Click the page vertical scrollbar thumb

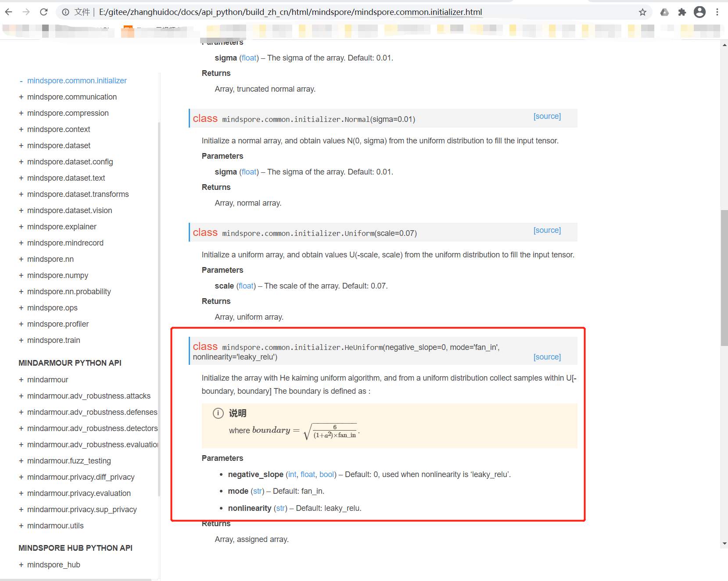coord(724,278)
